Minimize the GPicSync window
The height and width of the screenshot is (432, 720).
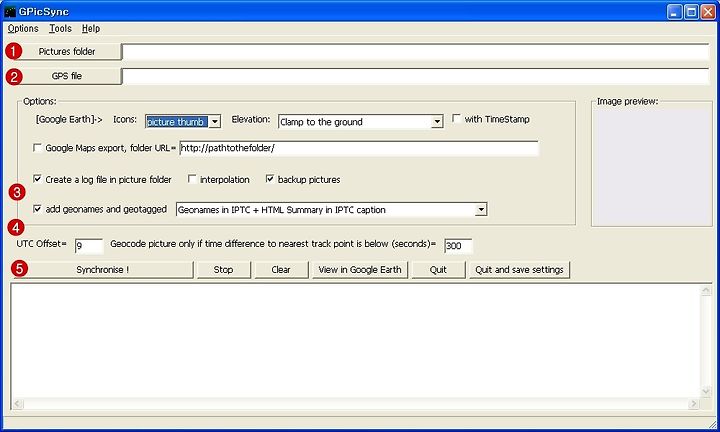point(674,11)
